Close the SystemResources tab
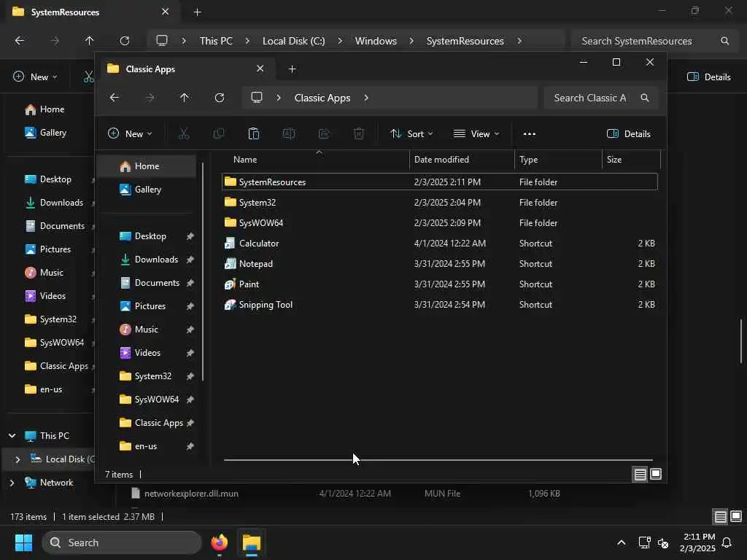747x560 pixels. [x=166, y=12]
